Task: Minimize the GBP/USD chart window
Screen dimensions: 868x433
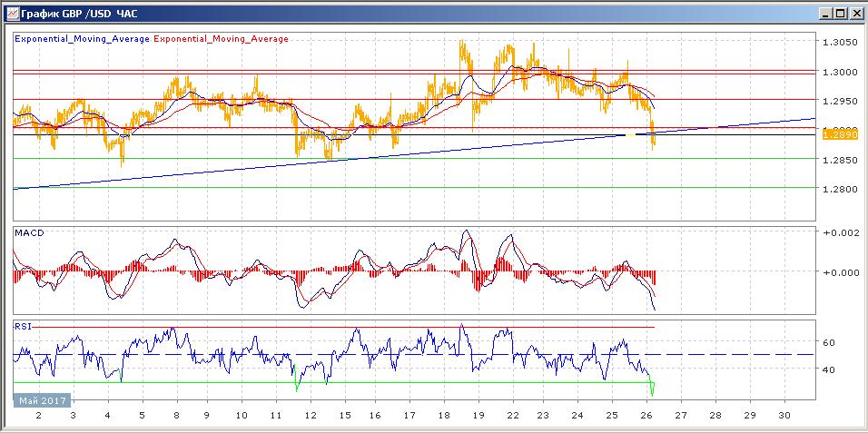Action: (826, 14)
